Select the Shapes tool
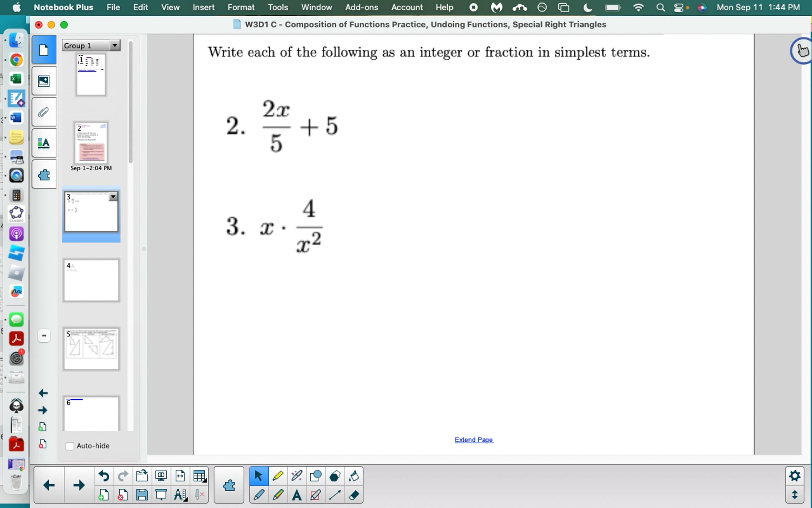This screenshot has height=508, width=812. tap(316, 476)
